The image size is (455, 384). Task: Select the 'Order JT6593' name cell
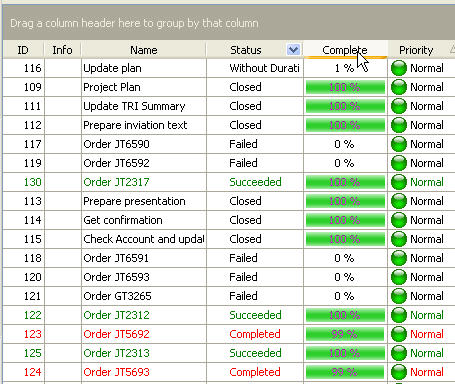coord(144,277)
